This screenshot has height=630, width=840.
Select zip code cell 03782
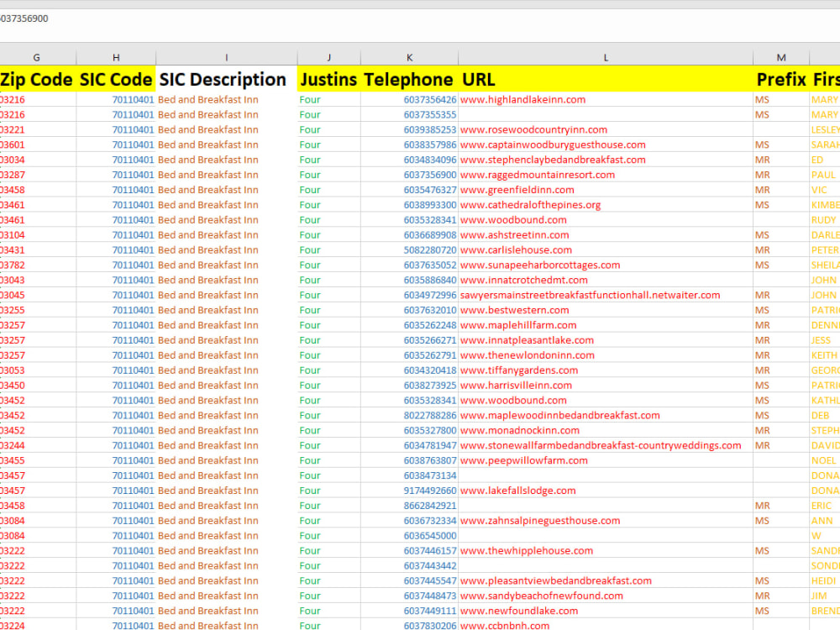(38, 265)
